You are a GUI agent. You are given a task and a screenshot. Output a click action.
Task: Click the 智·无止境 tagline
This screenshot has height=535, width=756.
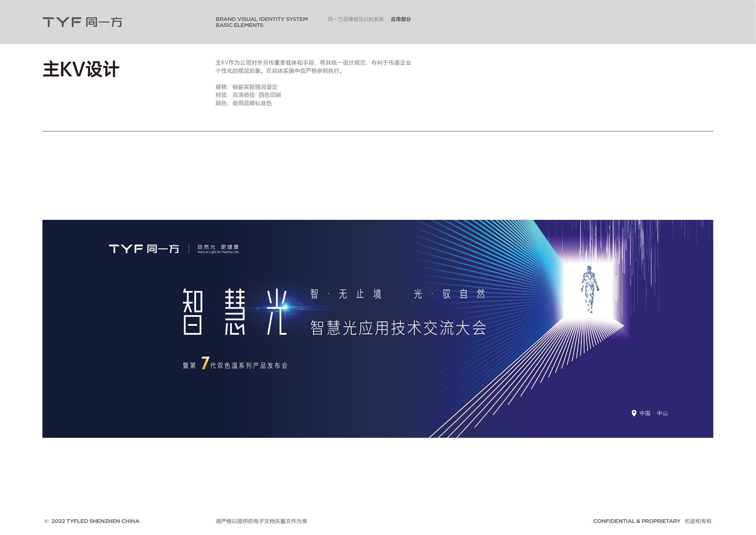pyautogui.click(x=346, y=294)
